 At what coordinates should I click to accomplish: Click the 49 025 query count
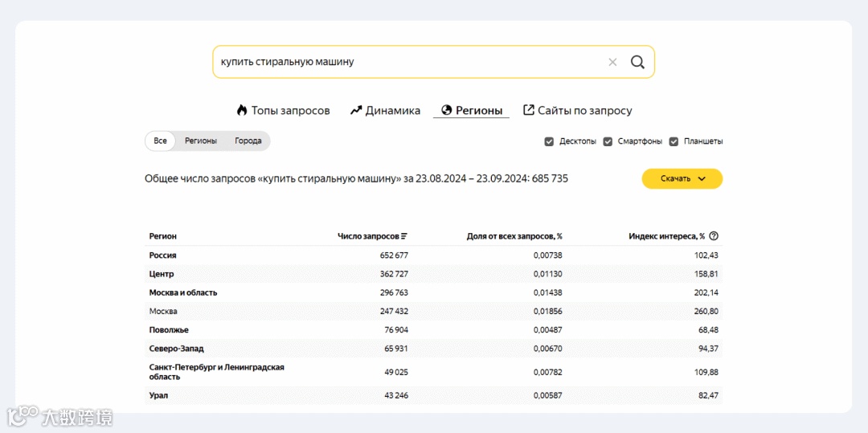click(395, 372)
